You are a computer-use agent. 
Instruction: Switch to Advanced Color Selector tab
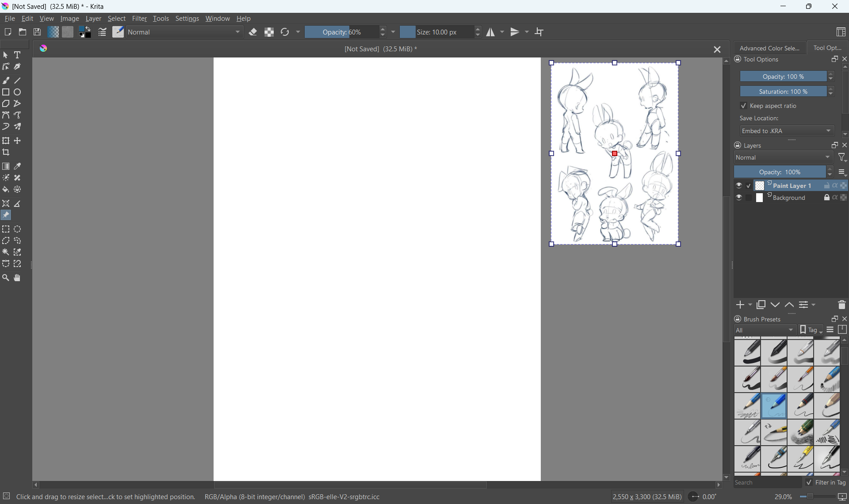pyautogui.click(x=769, y=48)
